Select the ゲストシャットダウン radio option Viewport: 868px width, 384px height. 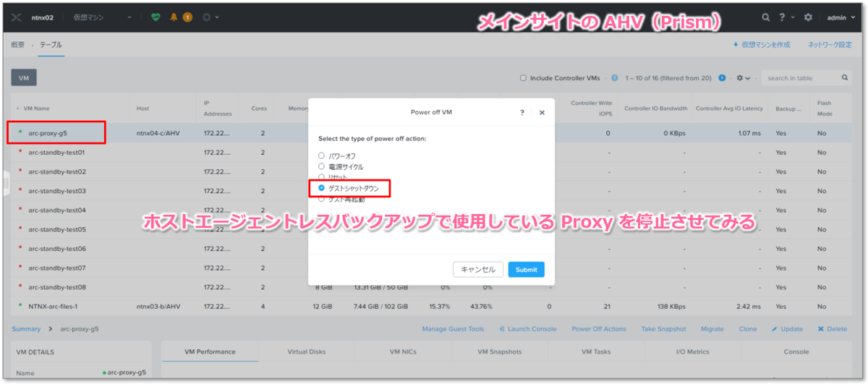click(x=322, y=188)
